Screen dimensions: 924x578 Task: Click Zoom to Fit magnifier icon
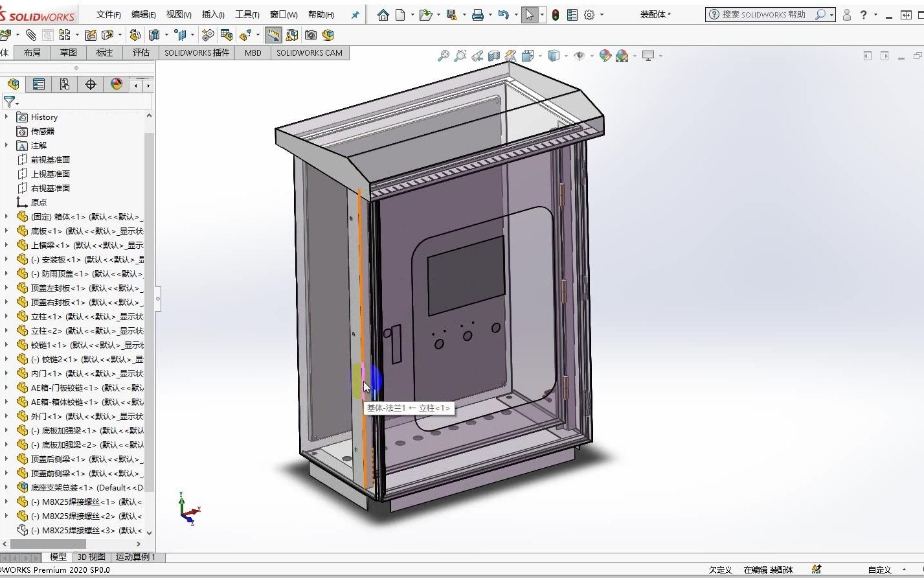click(444, 56)
